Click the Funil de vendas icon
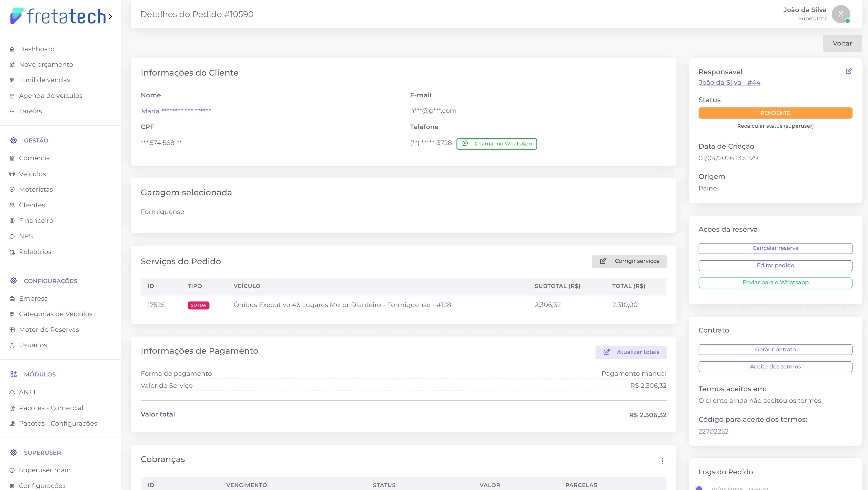This screenshot has width=868, height=490. (12, 80)
